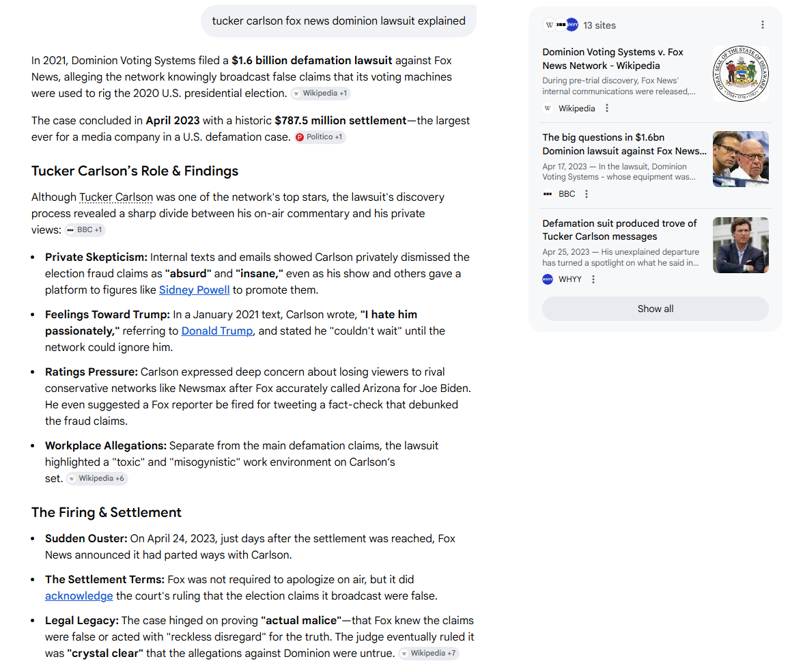Click the $787.5 million settlement bold text
This screenshot has height=672, width=803.
click(341, 121)
